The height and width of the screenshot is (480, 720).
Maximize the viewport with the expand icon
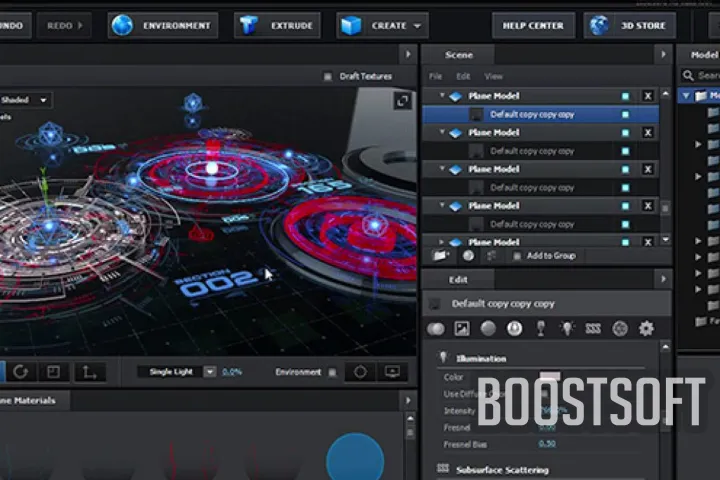click(x=402, y=101)
